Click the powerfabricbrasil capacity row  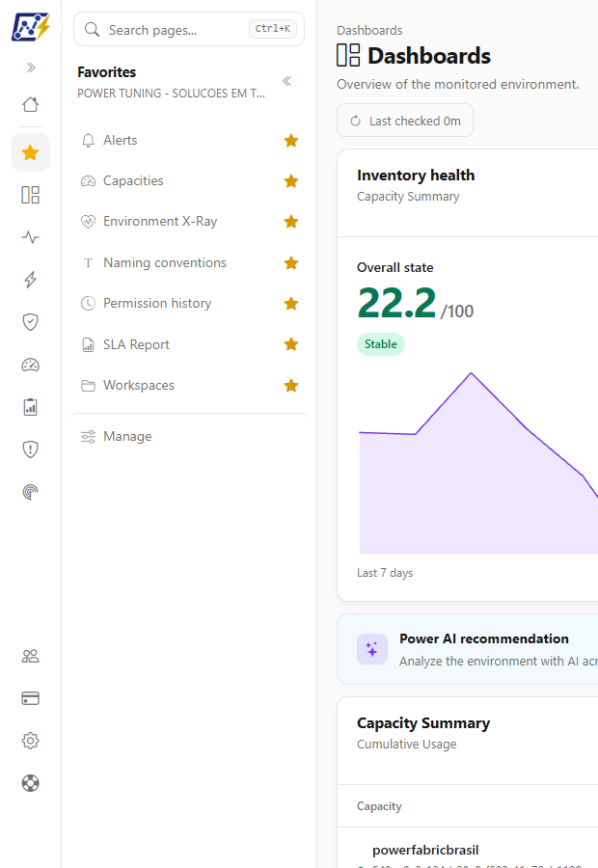coord(468,850)
